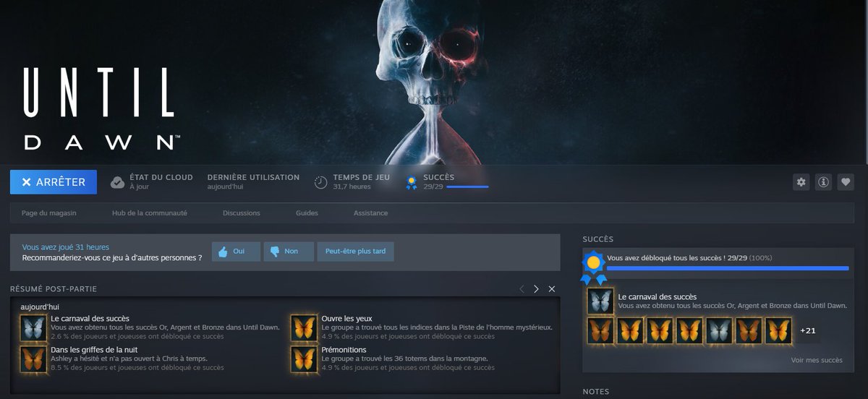Click the achievements ribbon icon in header
Screen dimensions: 868x399
pos(412,182)
